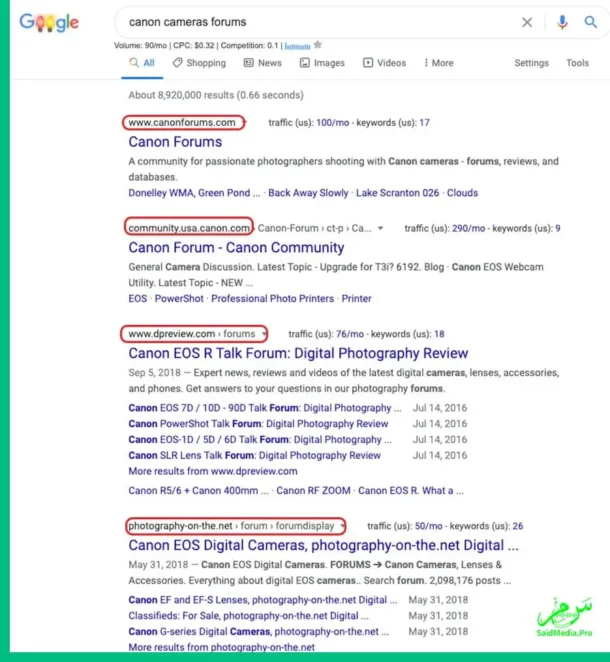This screenshot has width=610, height=662.
Task: Click the magnifying glass search button
Action: click(591, 22)
